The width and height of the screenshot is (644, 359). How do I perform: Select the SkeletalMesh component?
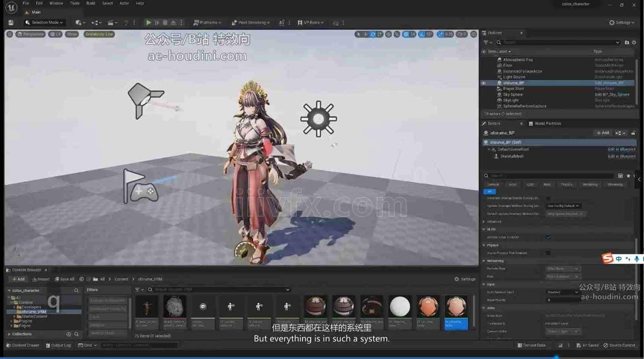(x=512, y=157)
